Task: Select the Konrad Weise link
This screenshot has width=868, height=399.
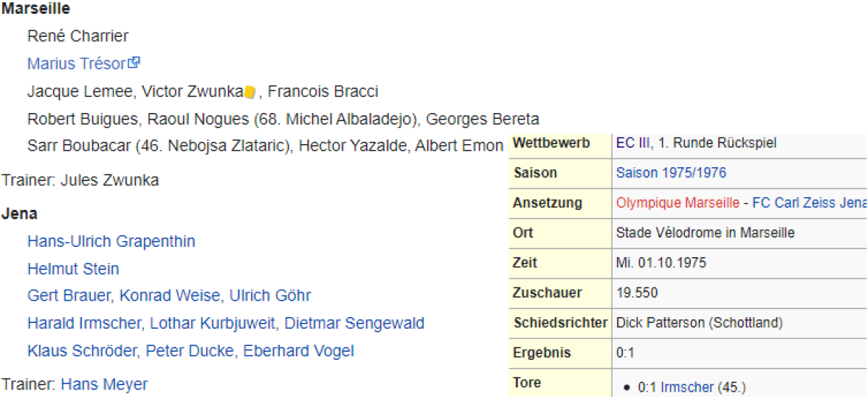Action: (x=171, y=295)
